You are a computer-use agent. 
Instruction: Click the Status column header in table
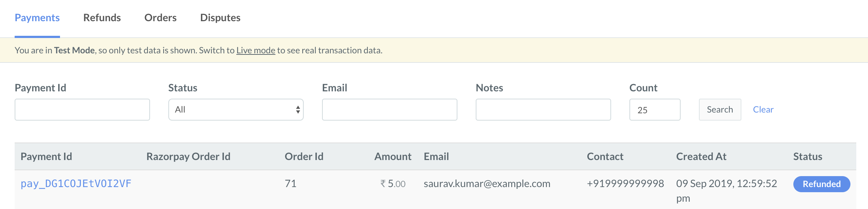[x=808, y=156]
